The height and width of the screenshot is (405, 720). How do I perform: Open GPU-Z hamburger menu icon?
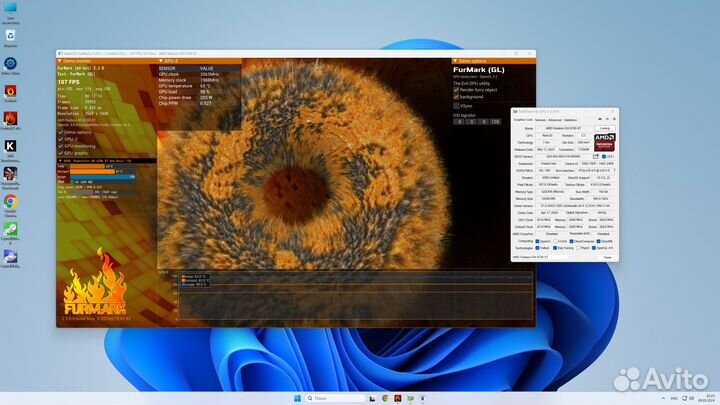(x=614, y=119)
